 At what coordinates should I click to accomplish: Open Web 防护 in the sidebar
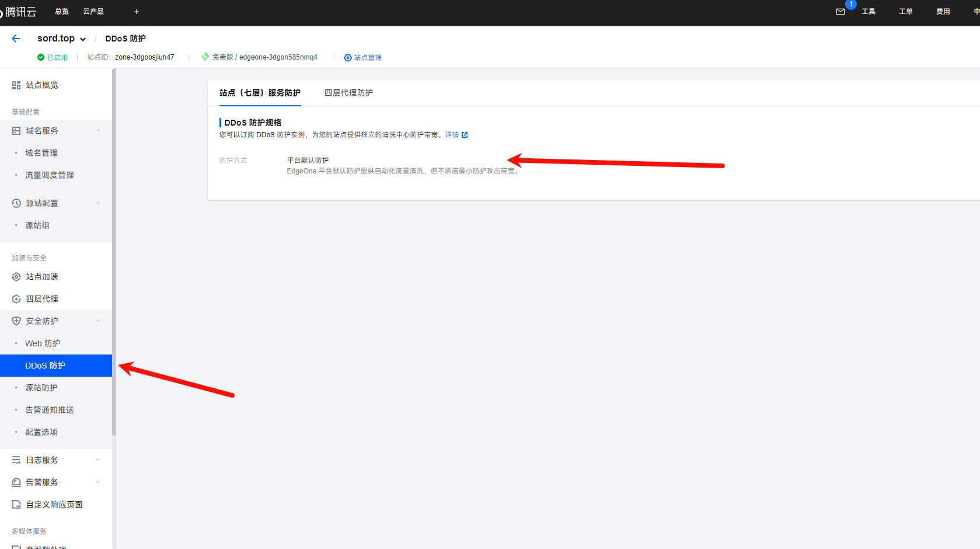43,343
